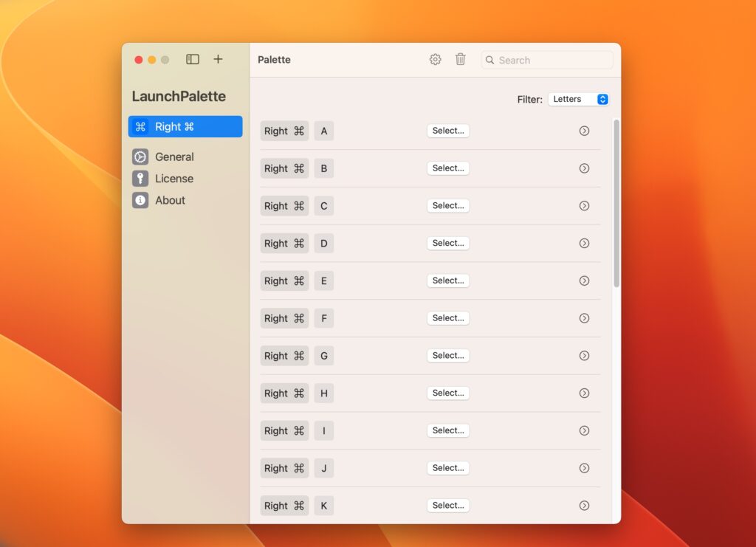Image resolution: width=756 pixels, height=547 pixels.
Task: Click inside the Search input field
Action: pyautogui.click(x=546, y=60)
